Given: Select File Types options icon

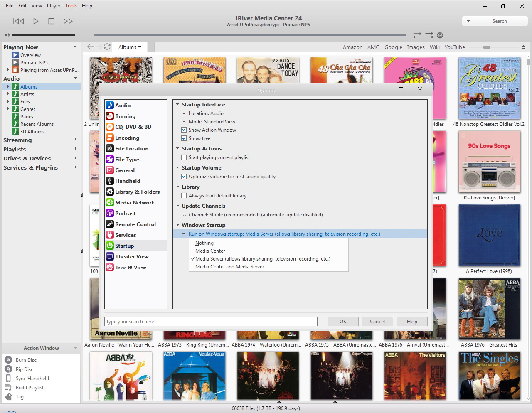Looking at the screenshot, I should click(x=110, y=160).
